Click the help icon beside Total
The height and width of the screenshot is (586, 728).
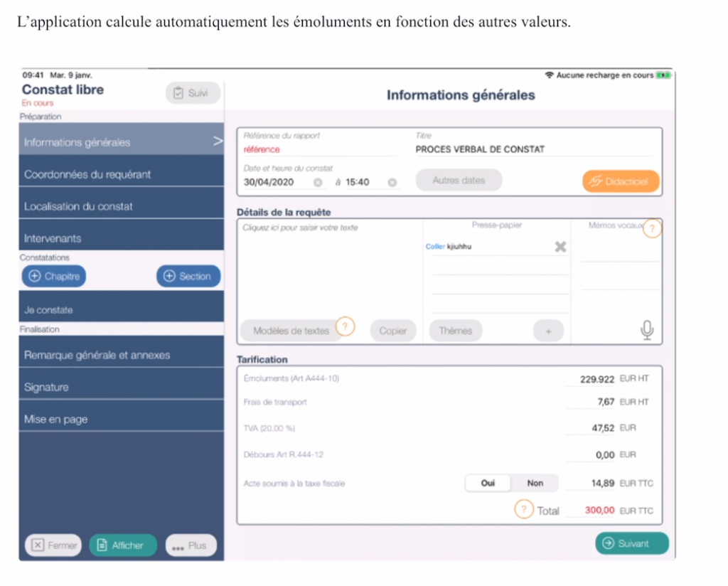coord(524,510)
